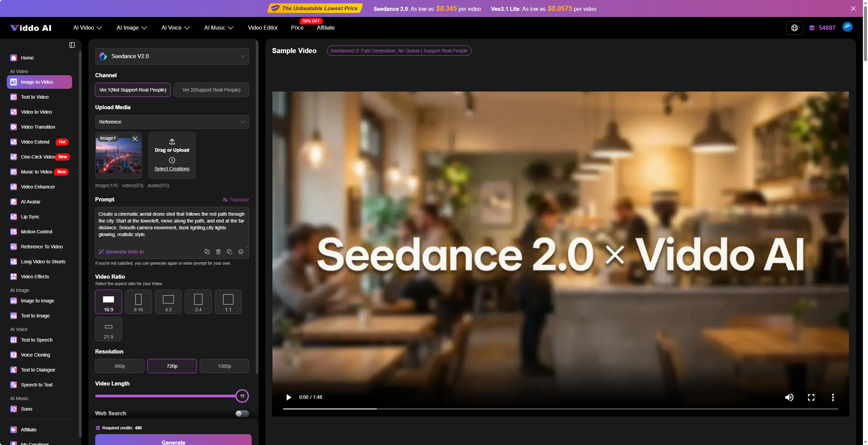
Task: Click the image1 uploaded thumbnail
Action: point(118,155)
